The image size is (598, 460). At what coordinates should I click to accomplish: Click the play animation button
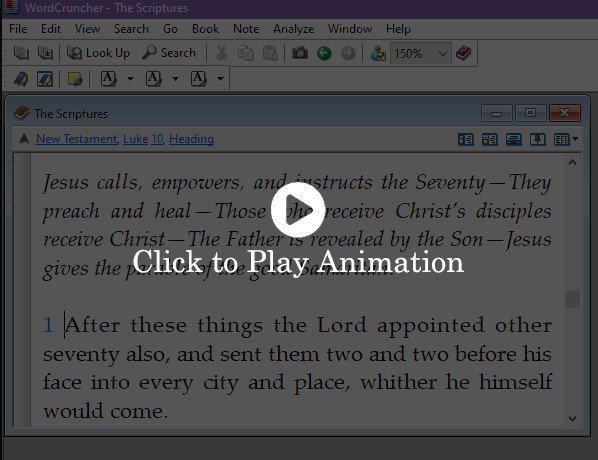coord(298,210)
